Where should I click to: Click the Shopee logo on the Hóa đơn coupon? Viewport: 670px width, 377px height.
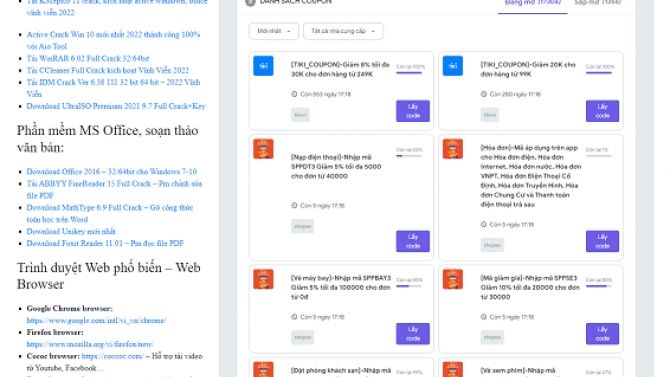[x=453, y=149]
